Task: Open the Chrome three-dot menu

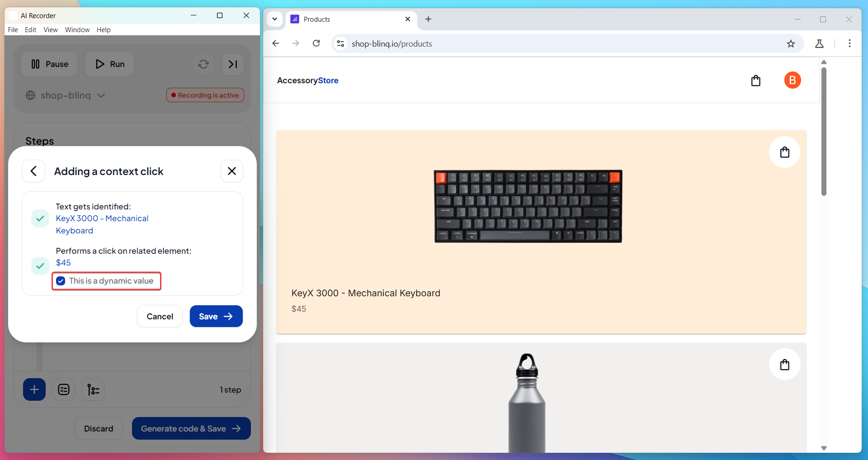Action: 849,43
